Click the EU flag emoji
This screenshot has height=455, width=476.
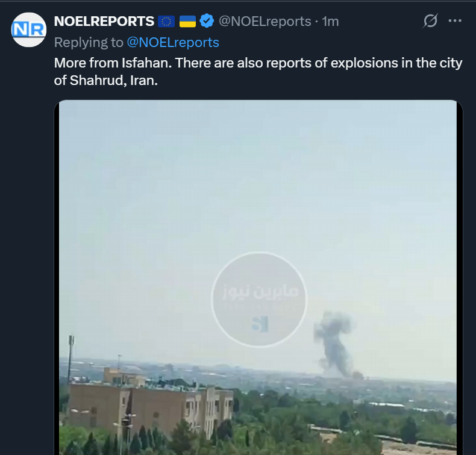(166, 22)
